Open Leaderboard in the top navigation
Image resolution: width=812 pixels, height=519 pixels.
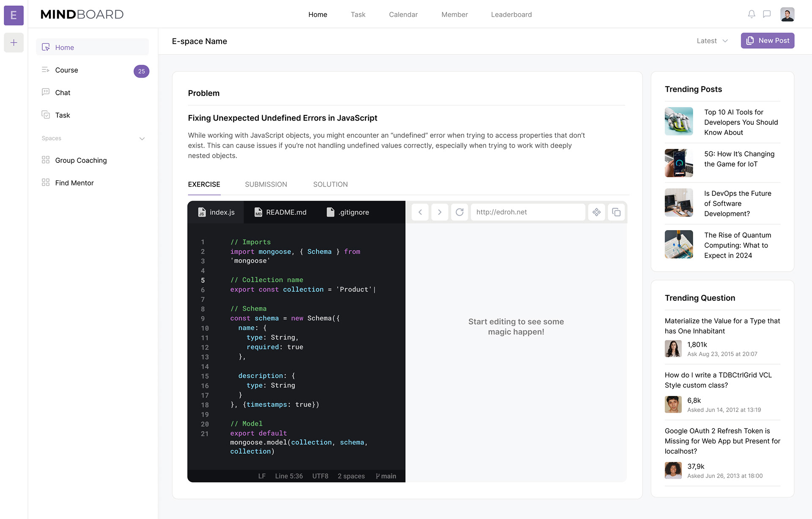[511, 14]
